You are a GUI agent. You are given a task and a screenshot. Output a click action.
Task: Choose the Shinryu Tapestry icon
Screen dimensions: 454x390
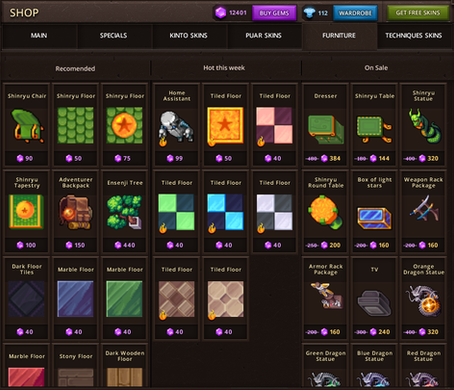pyautogui.click(x=26, y=212)
